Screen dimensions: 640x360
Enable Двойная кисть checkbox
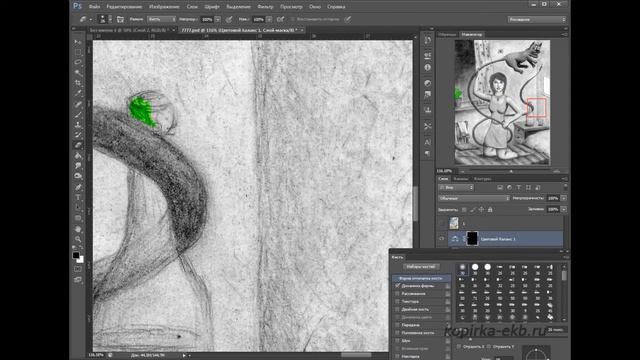[398, 309]
